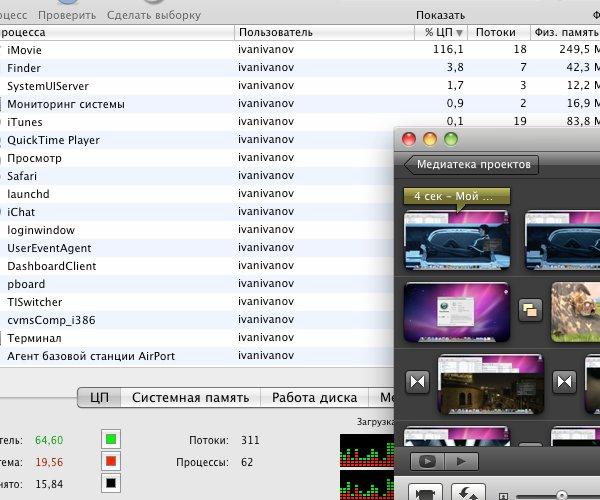This screenshot has width=600, height=500.
Task: Click the black idle CPU color swatch
Action: pos(111,483)
